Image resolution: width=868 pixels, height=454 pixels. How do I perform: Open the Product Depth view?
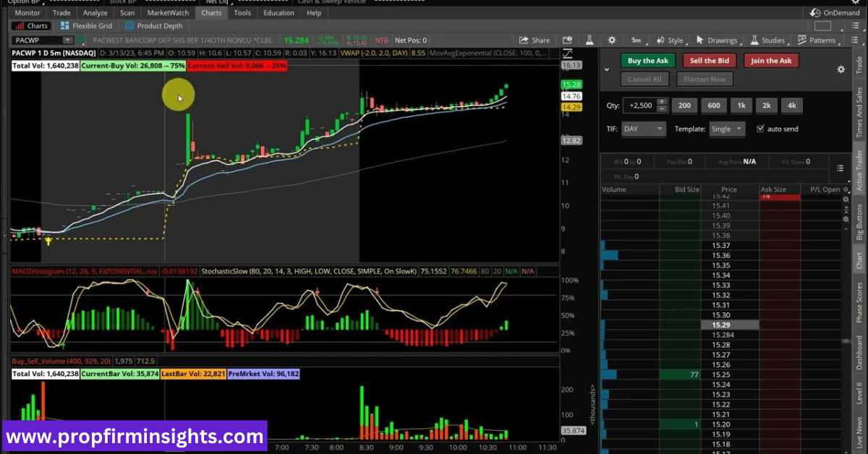point(153,26)
